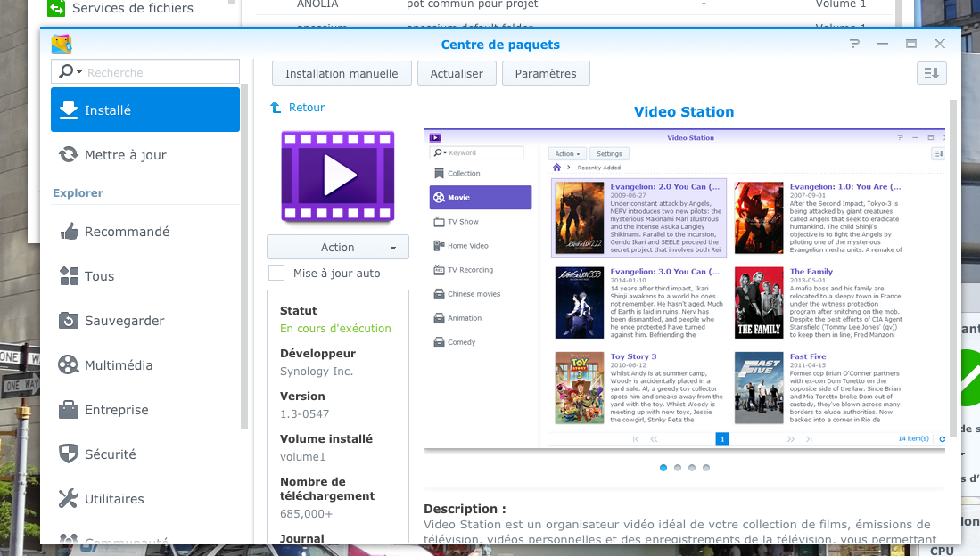Open the Paramètres settings button

pyautogui.click(x=546, y=73)
